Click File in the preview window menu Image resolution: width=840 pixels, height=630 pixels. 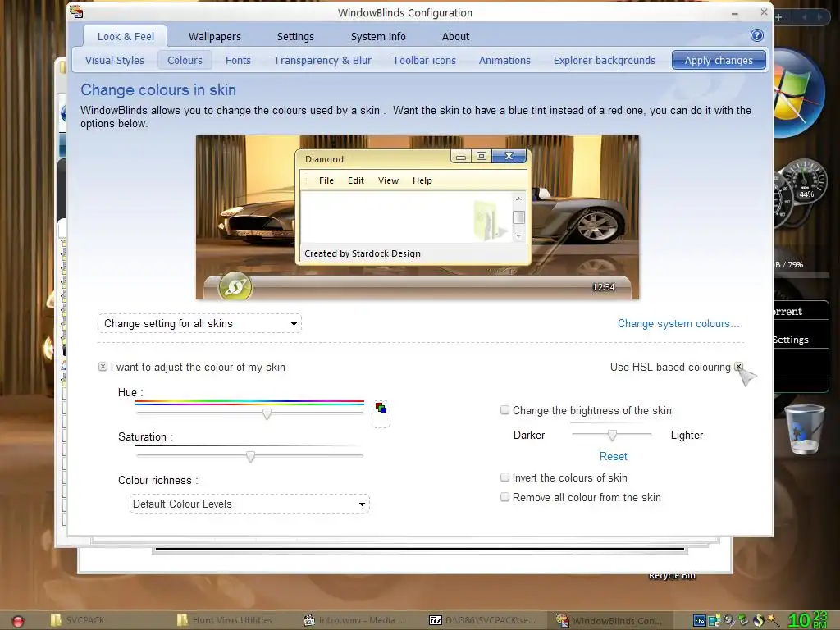click(x=326, y=180)
